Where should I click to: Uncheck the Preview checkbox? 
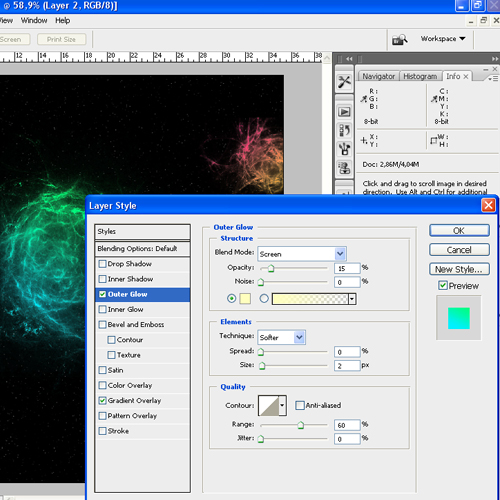click(x=443, y=285)
